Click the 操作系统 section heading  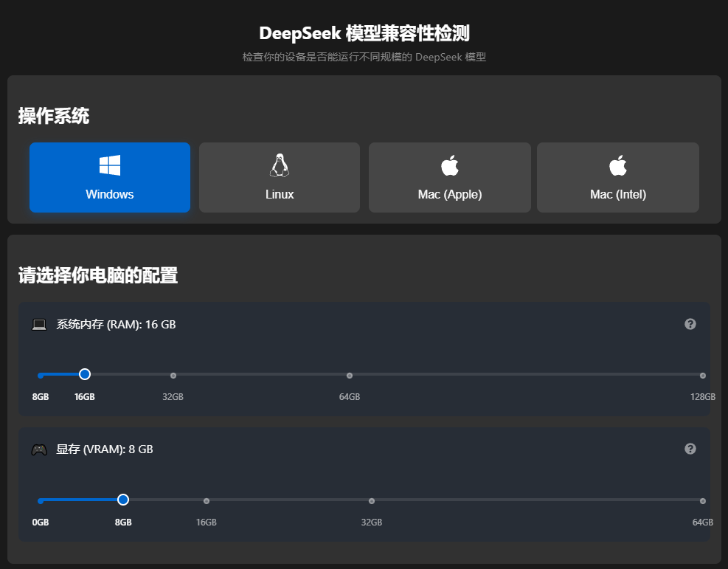[54, 116]
